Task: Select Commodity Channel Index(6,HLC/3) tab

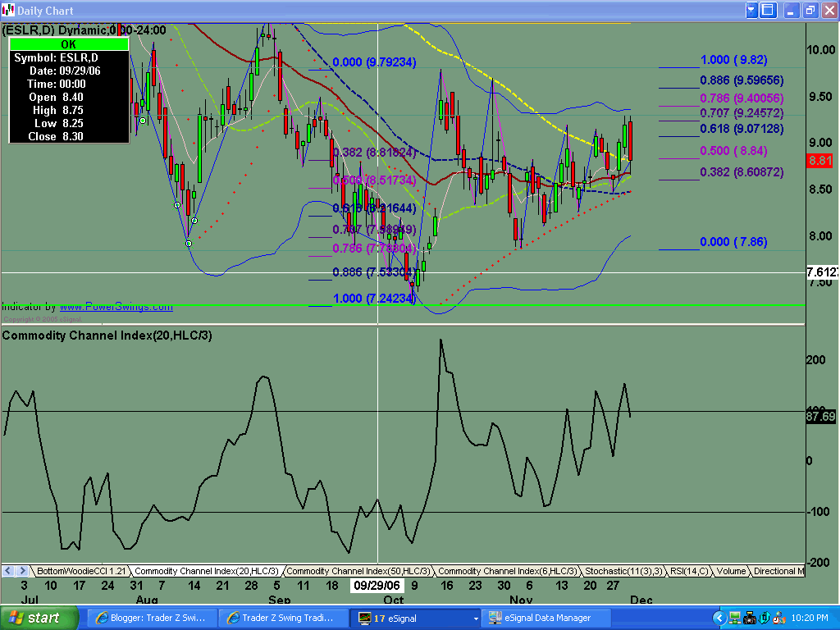Action: pos(507,571)
